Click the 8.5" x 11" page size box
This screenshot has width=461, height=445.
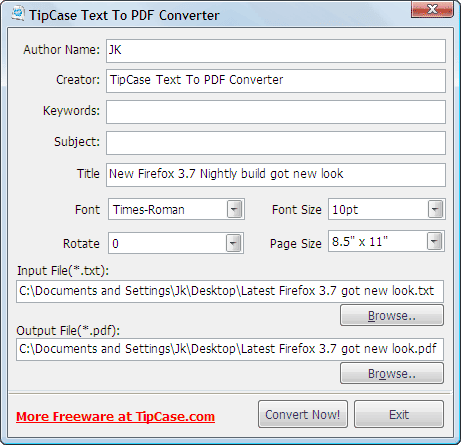click(x=386, y=241)
